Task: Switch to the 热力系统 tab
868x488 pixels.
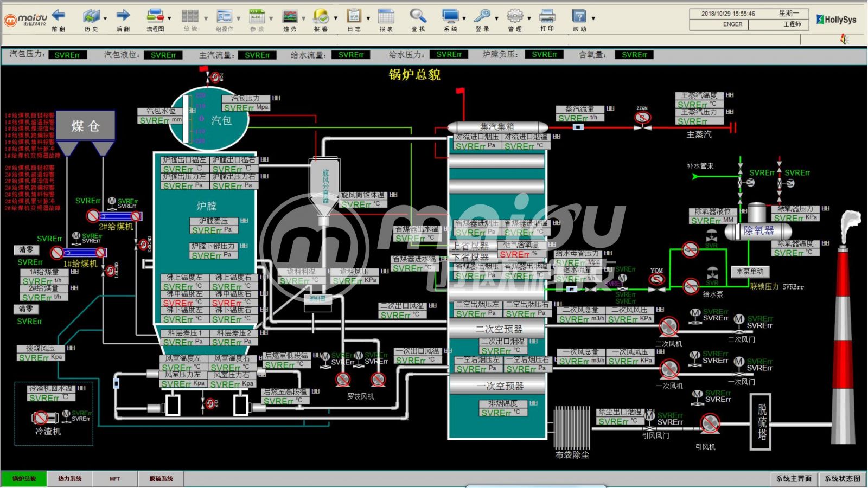Action: pos(70,479)
